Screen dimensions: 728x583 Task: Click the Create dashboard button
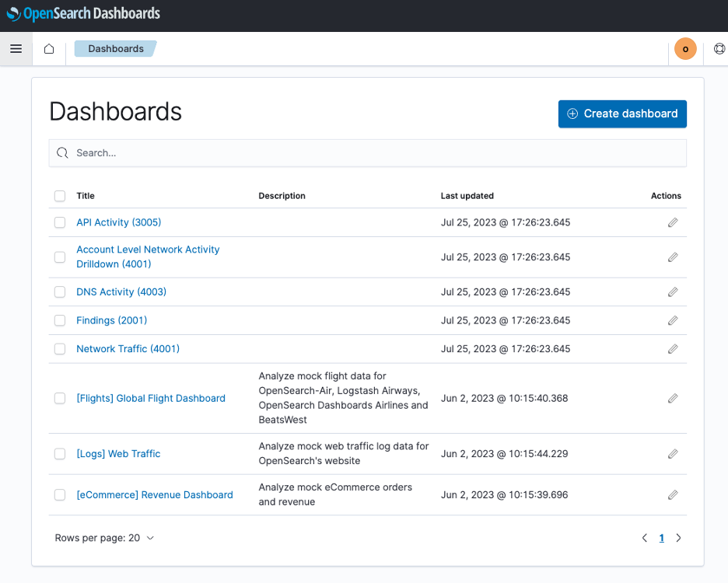point(622,113)
